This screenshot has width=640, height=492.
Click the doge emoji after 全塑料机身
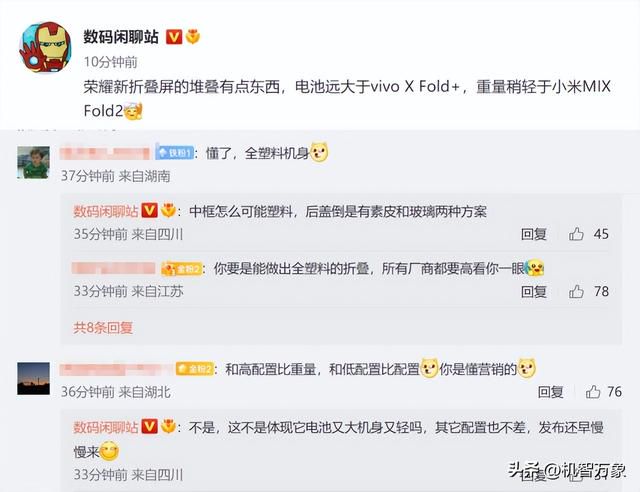pyautogui.click(x=319, y=153)
